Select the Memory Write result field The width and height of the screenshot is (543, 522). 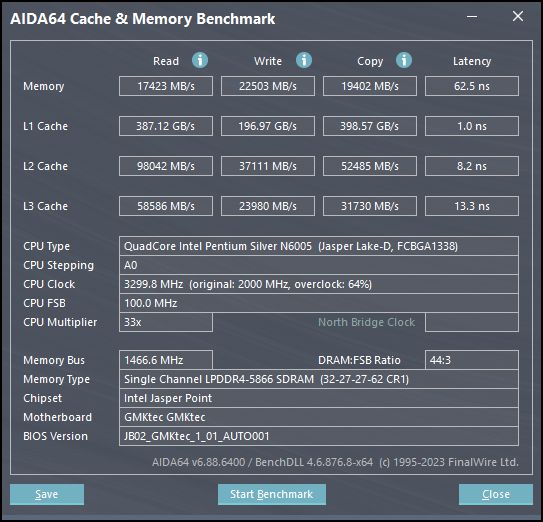268,86
